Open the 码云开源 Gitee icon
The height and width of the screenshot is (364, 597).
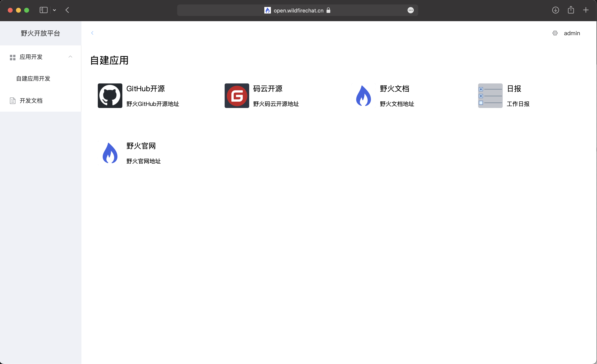pos(237,96)
